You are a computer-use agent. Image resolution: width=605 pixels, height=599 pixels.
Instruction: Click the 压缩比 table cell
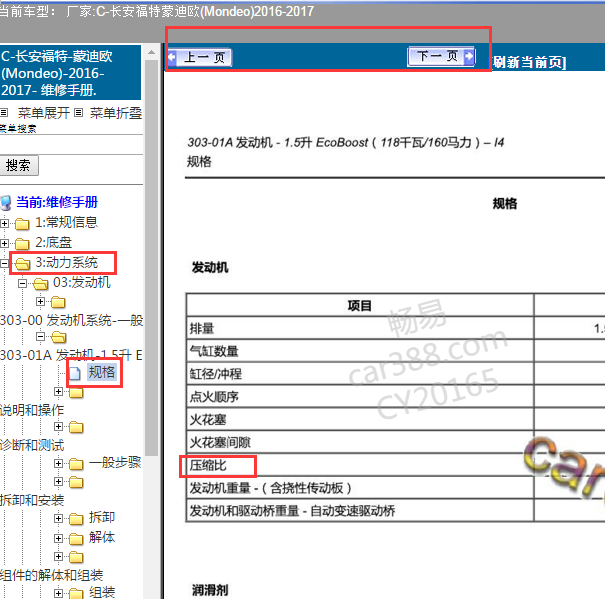(360, 465)
